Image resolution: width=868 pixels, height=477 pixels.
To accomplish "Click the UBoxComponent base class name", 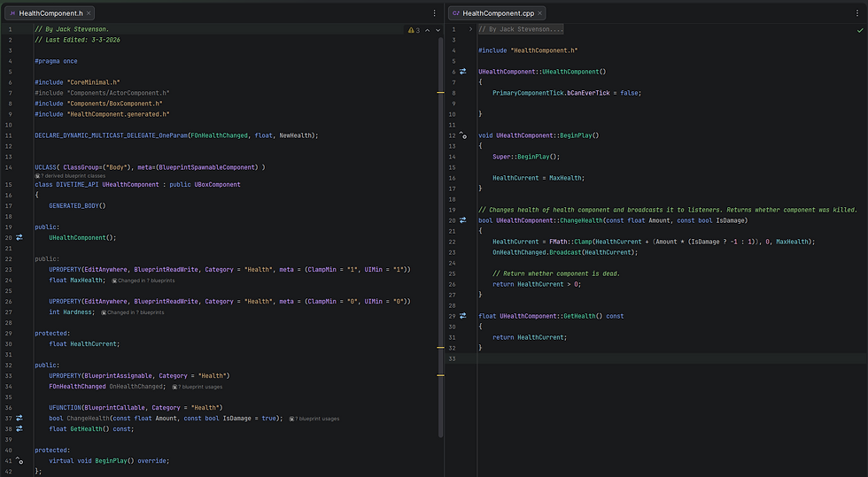I will 217,184.
